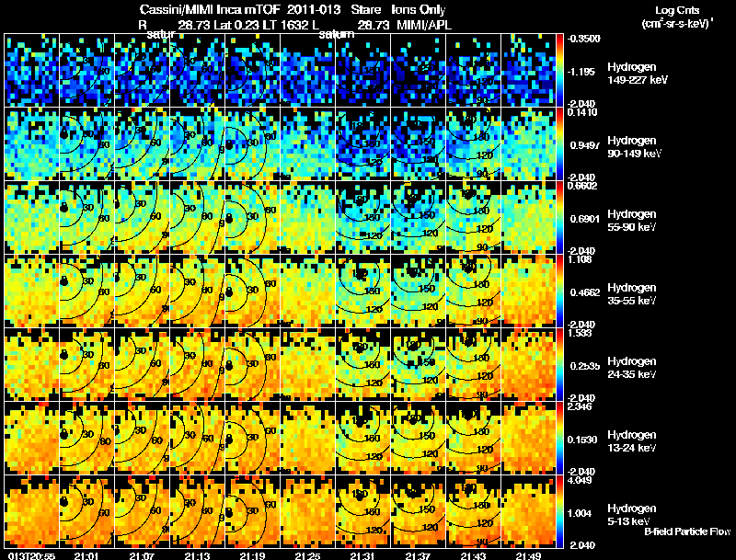Click the 21:13 time label
Image resolution: width=736 pixels, height=560 pixels.
pos(197,555)
